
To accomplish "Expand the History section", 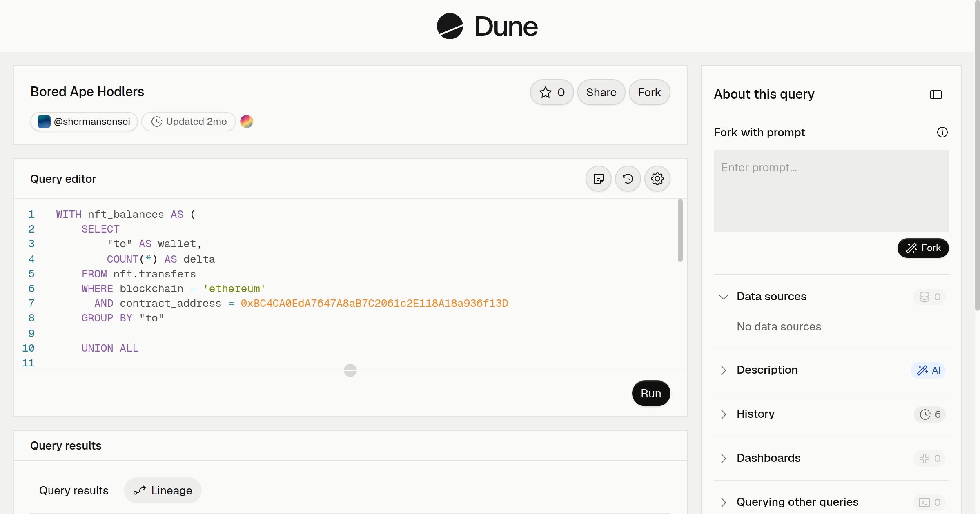I will pos(723,414).
